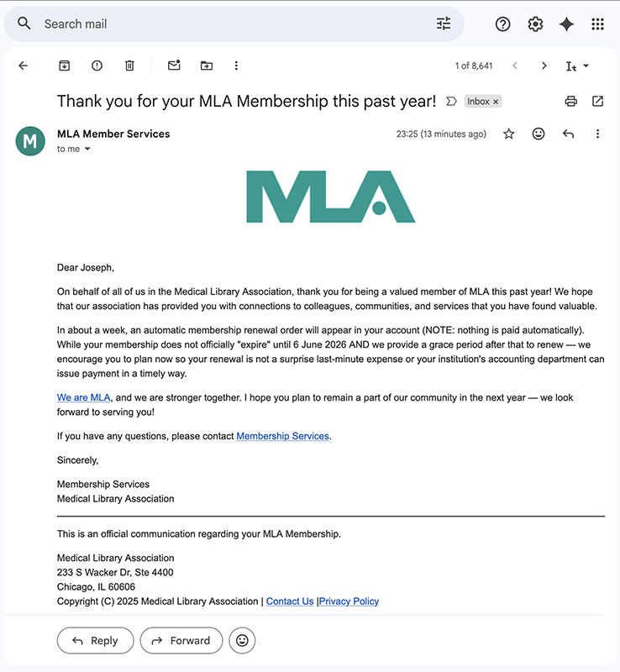Show advanced search options
Screen dimensions: 620x672
click(444, 24)
